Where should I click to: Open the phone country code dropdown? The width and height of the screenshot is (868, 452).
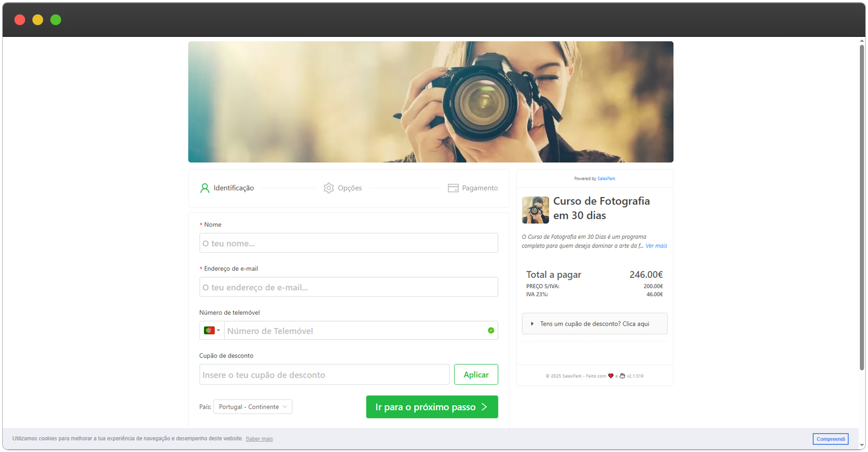pos(212,330)
